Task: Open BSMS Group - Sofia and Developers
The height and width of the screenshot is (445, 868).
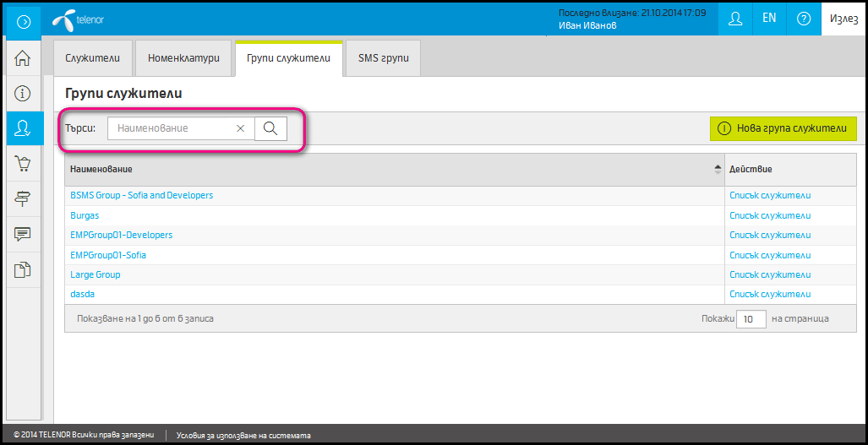Action: tap(142, 195)
